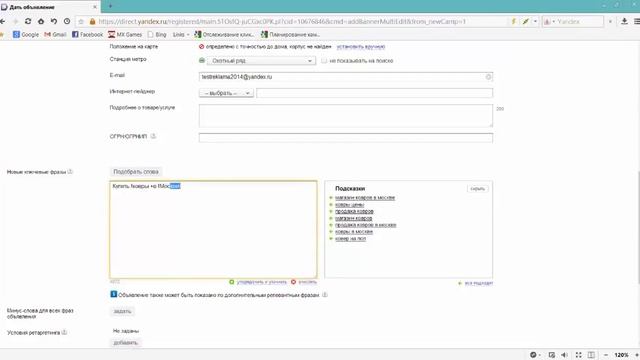Open the search engine selector dropdown
640x360 pixels.
click(x=549, y=21)
